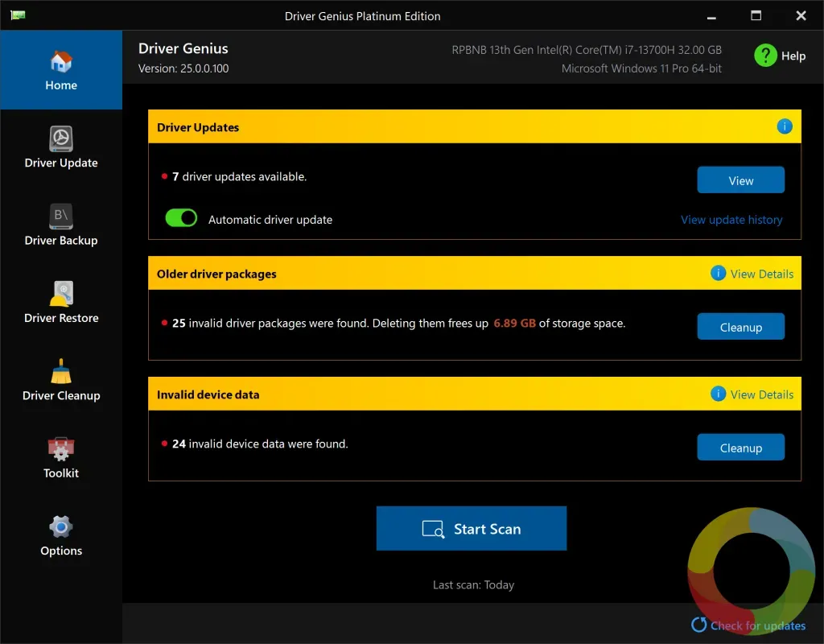Screen dimensions: 824x644
Task: Click Cleanup button for invalid device data
Action: pos(740,448)
